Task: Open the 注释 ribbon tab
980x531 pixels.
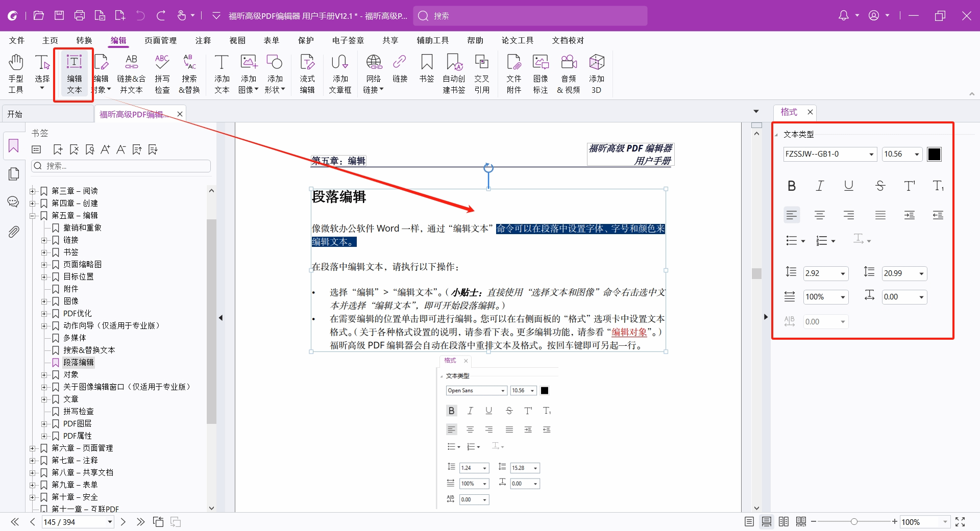Action: [x=203, y=40]
